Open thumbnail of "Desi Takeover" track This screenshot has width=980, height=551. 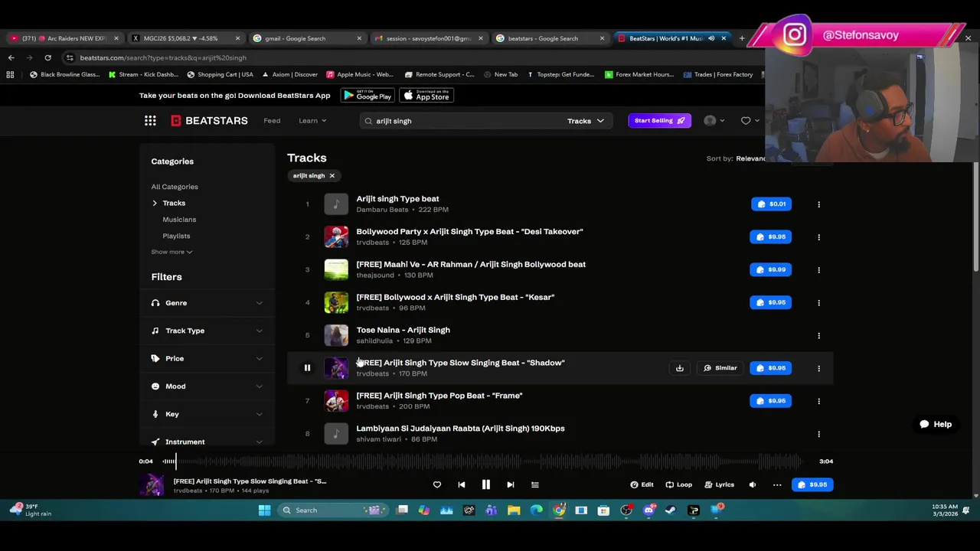click(336, 237)
